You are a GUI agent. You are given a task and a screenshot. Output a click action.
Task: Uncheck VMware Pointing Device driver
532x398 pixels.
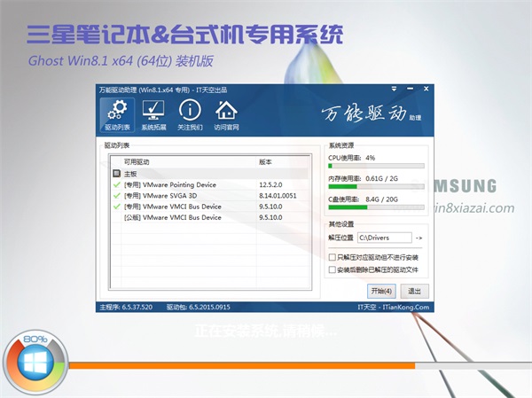(116, 184)
